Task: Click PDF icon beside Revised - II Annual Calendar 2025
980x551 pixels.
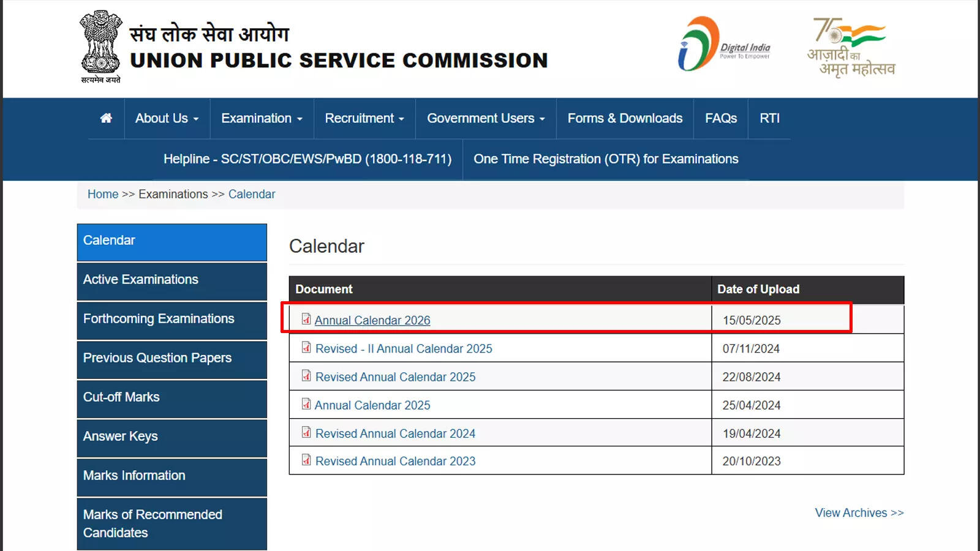Action: [x=306, y=348]
